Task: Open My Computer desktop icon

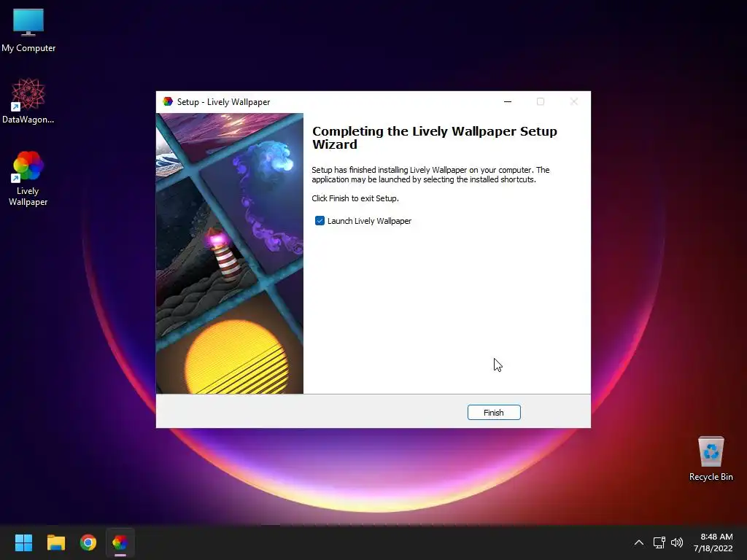Action: pyautogui.click(x=28, y=31)
